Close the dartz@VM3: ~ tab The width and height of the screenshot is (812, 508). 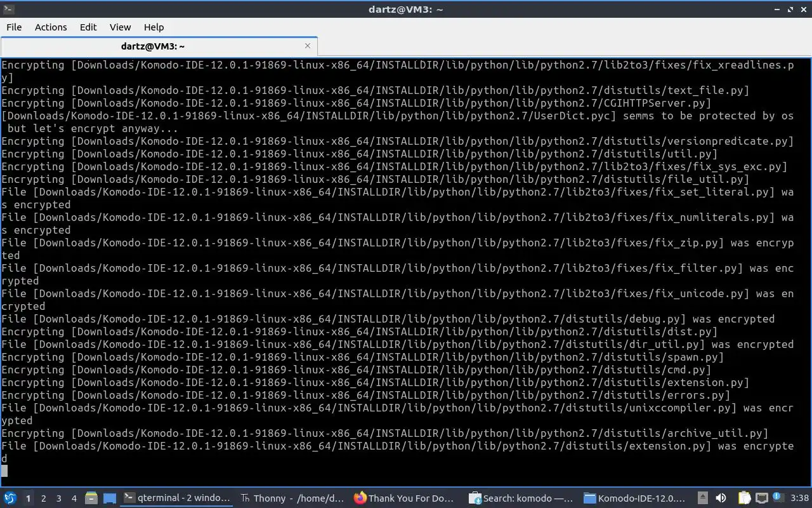click(308, 46)
